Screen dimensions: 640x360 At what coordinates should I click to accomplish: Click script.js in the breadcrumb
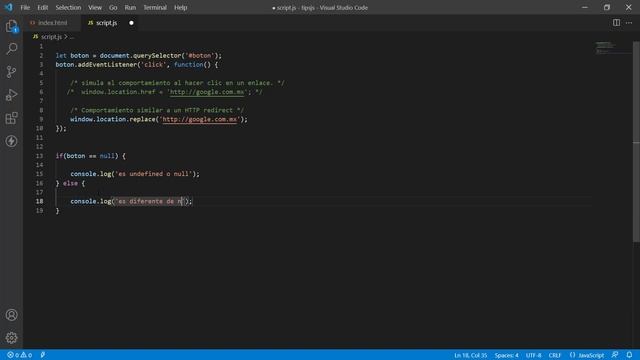pyautogui.click(x=51, y=37)
